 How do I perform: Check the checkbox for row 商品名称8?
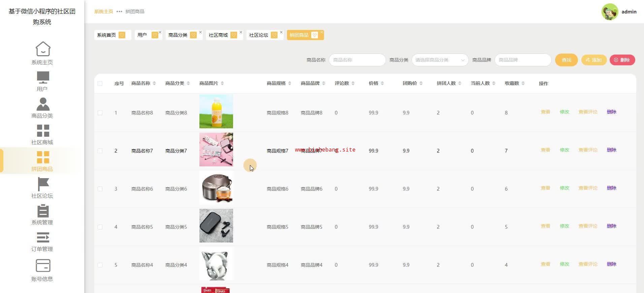(x=100, y=113)
